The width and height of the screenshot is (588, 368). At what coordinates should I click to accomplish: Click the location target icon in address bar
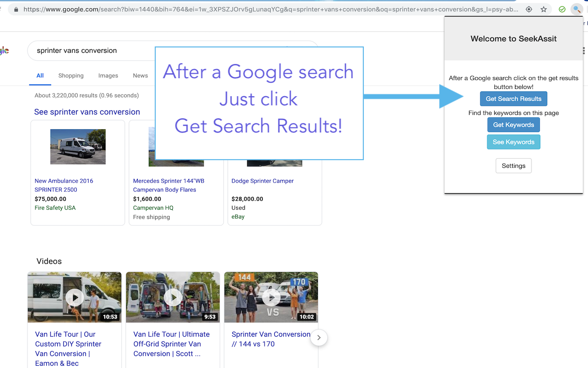529,9
